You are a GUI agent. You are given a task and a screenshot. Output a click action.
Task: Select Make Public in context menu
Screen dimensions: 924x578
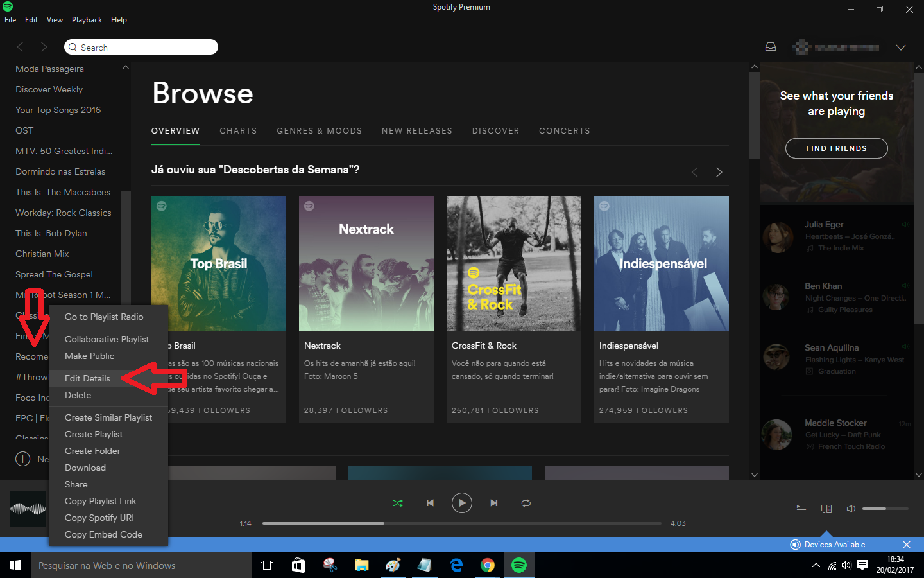[x=108, y=356]
